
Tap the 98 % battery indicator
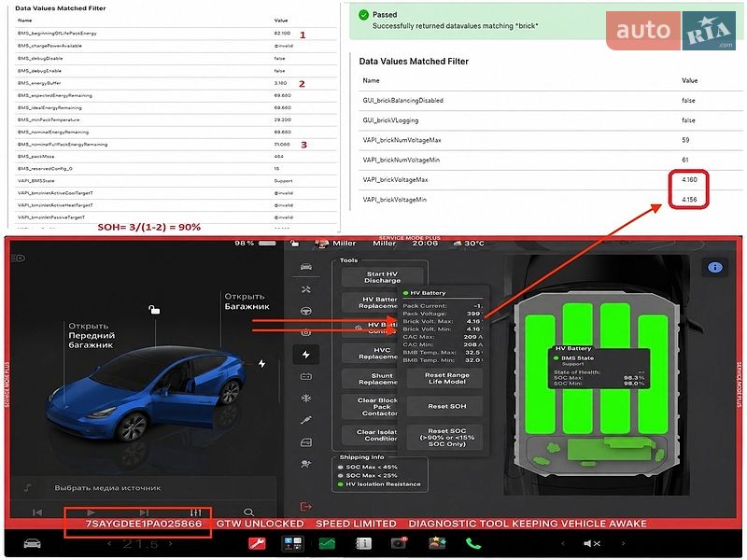255,244
